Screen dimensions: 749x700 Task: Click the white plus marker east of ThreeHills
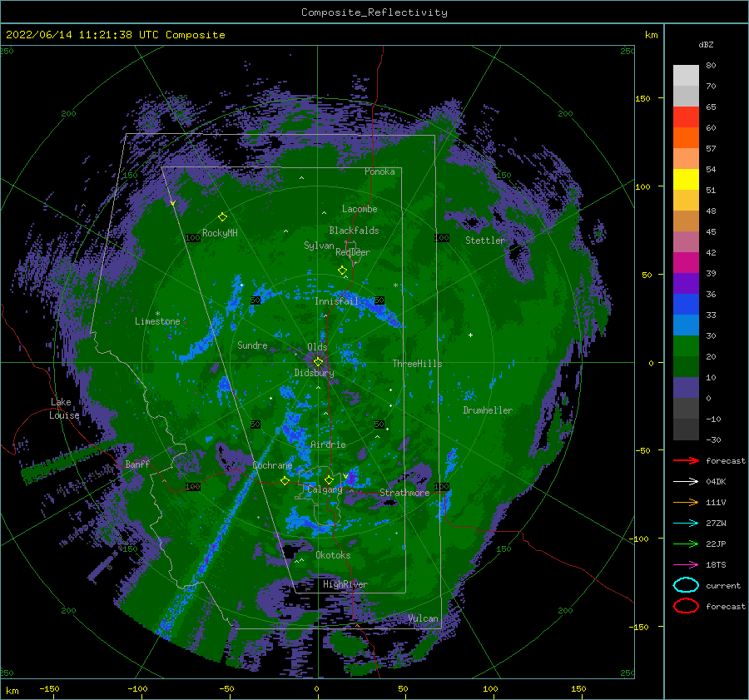click(x=470, y=335)
